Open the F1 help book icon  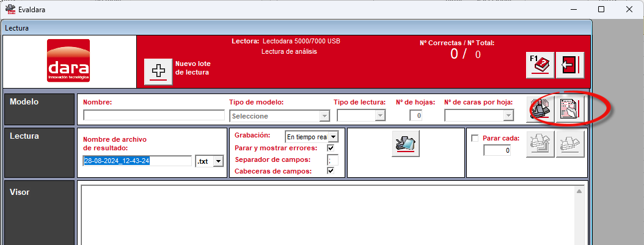coord(540,65)
